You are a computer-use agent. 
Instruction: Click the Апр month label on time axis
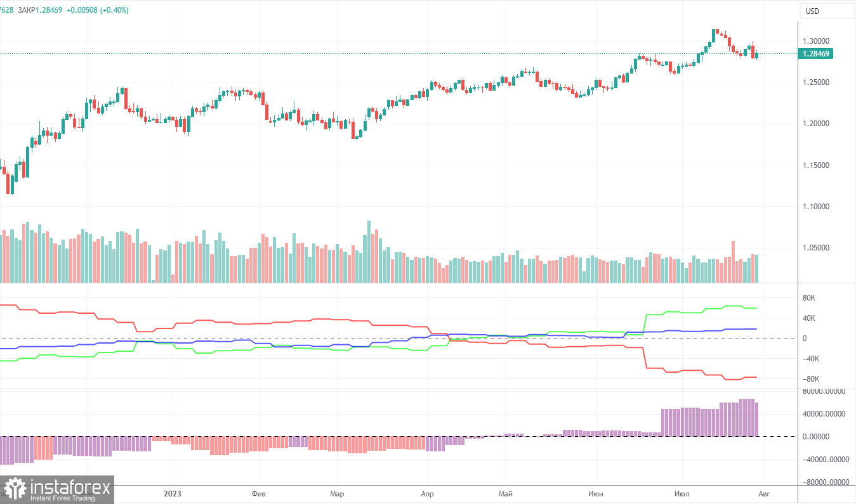(427, 493)
